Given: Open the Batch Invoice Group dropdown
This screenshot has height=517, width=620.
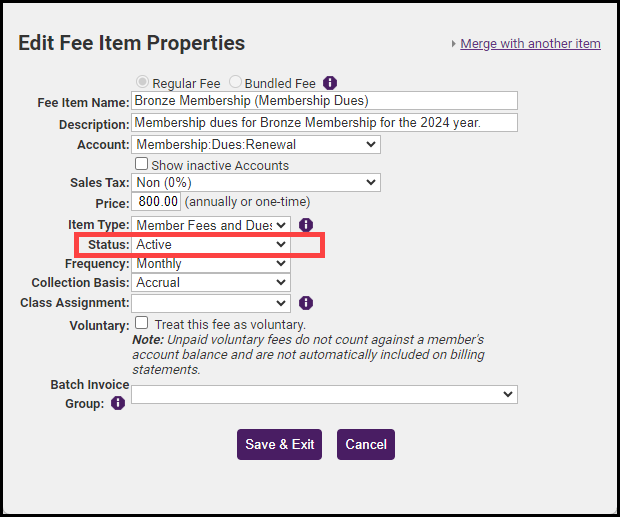Looking at the screenshot, I should (324, 395).
